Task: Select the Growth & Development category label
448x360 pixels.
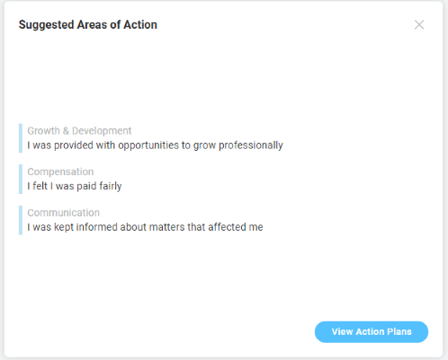Action: pyautogui.click(x=79, y=131)
